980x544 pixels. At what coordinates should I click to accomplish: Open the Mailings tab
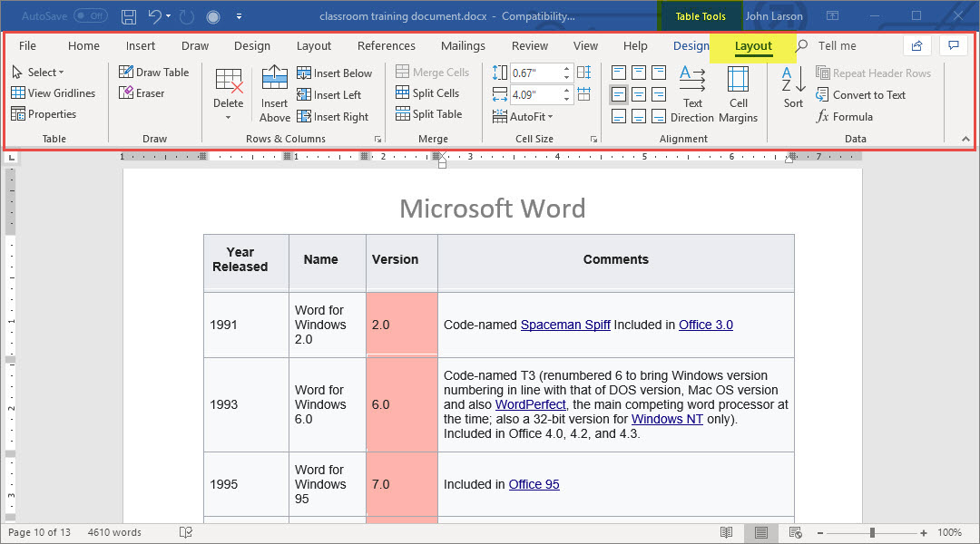463,46
